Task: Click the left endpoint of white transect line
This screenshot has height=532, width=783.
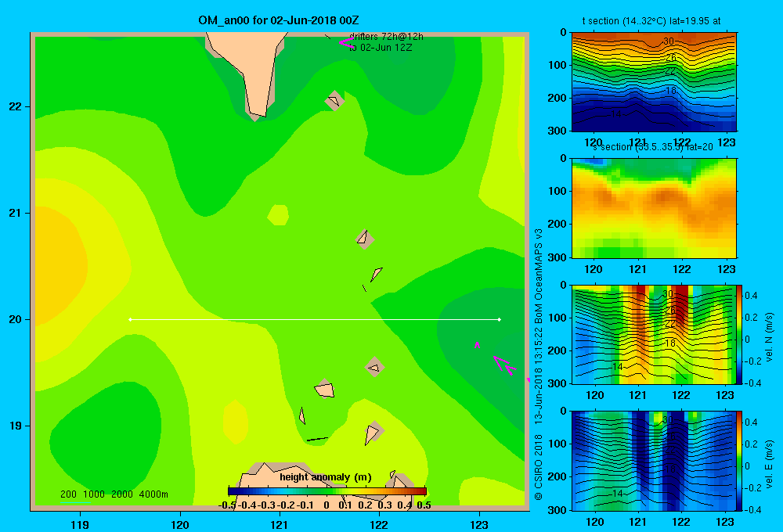Action: pyautogui.click(x=130, y=319)
